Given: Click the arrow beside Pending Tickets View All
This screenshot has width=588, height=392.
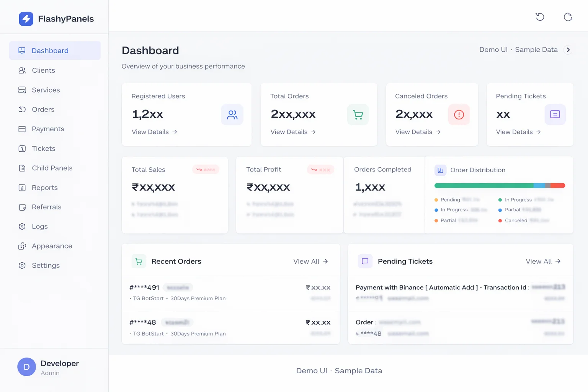Looking at the screenshot, I should tap(558, 261).
